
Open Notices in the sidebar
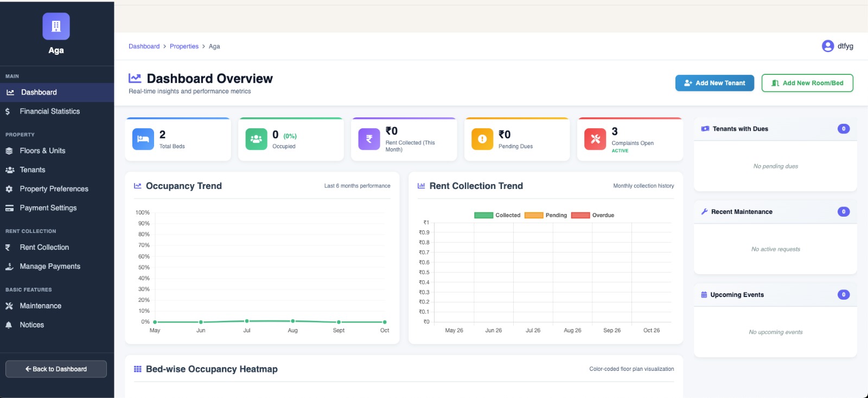tap(57, 325)
